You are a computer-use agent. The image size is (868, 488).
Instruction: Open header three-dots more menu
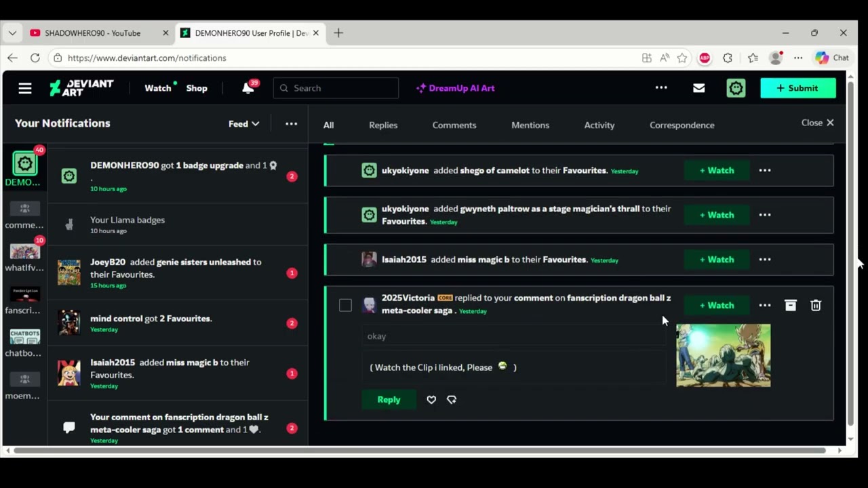[x=661, y=88]
